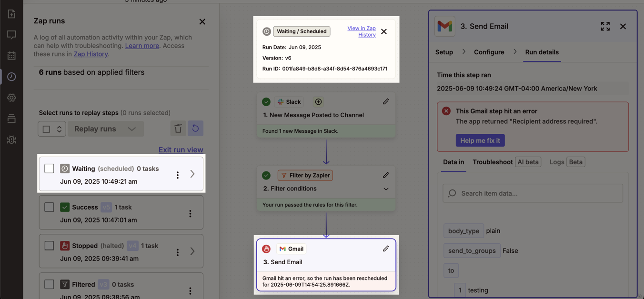Tick the Stopped run checkbox
The image size is (644, 299).
pyautogui.click(x=49, y=245)
